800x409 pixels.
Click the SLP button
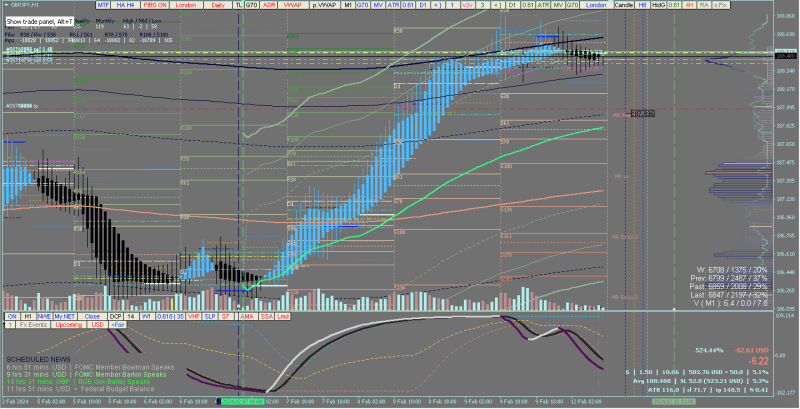(209, 317)
